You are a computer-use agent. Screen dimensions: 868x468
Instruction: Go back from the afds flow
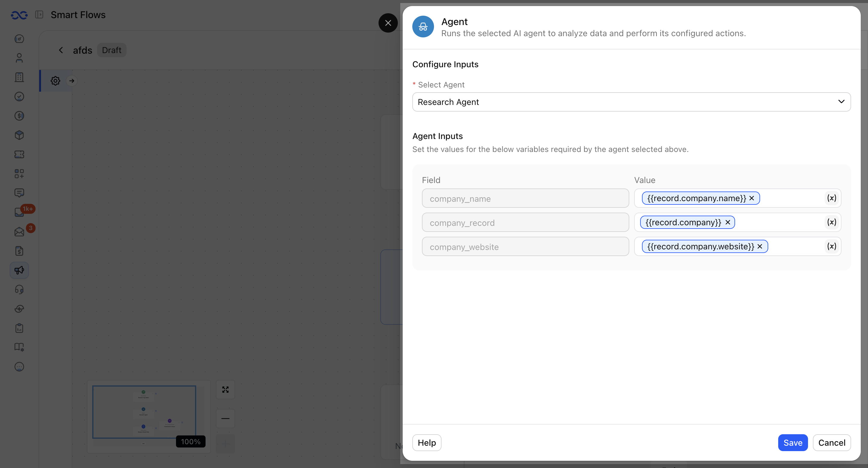pyautogui.click(x=61, y=50)
